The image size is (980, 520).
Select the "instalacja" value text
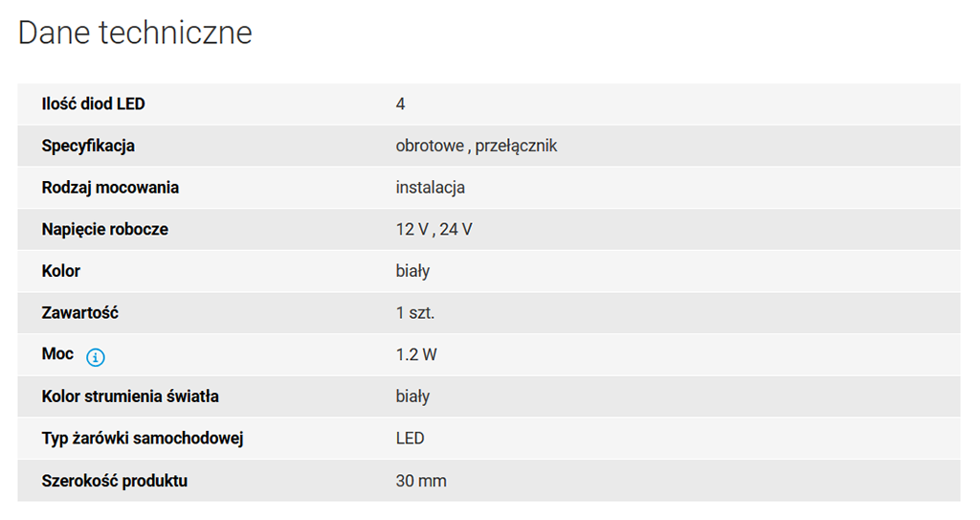[x=430, y=188]
